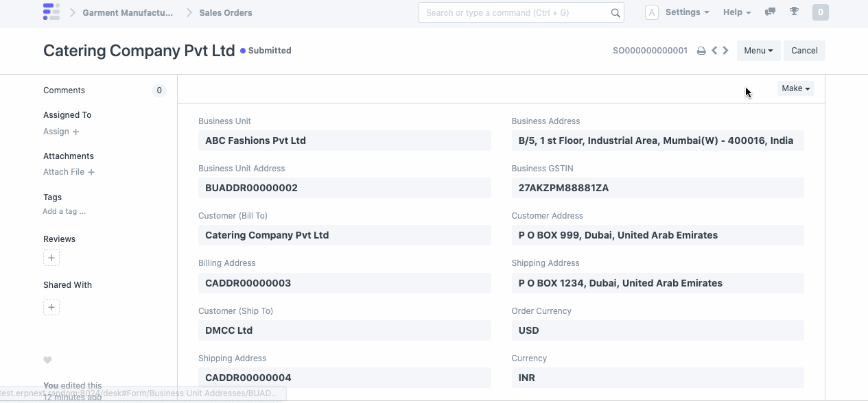The height and width of the screenshot is (403, 868).
Task: Open CADDR00000003 billing address value
Action: [x=344, y=283]
